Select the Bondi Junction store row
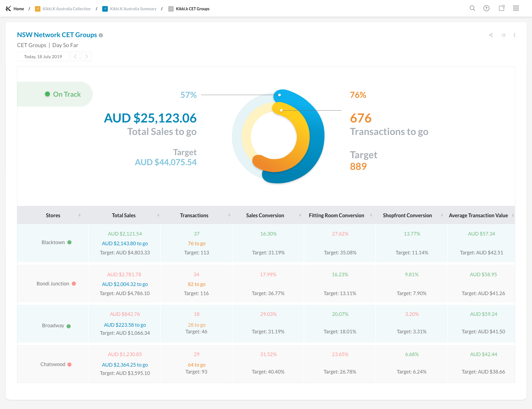 (x=53, y=284)
